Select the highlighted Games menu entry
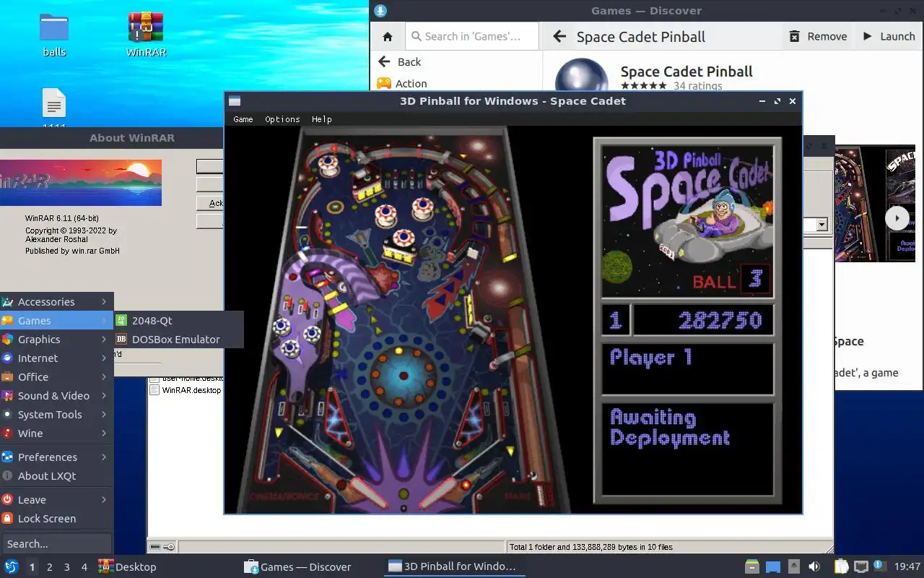Screen dimensions: 924x578 [57, 321]
